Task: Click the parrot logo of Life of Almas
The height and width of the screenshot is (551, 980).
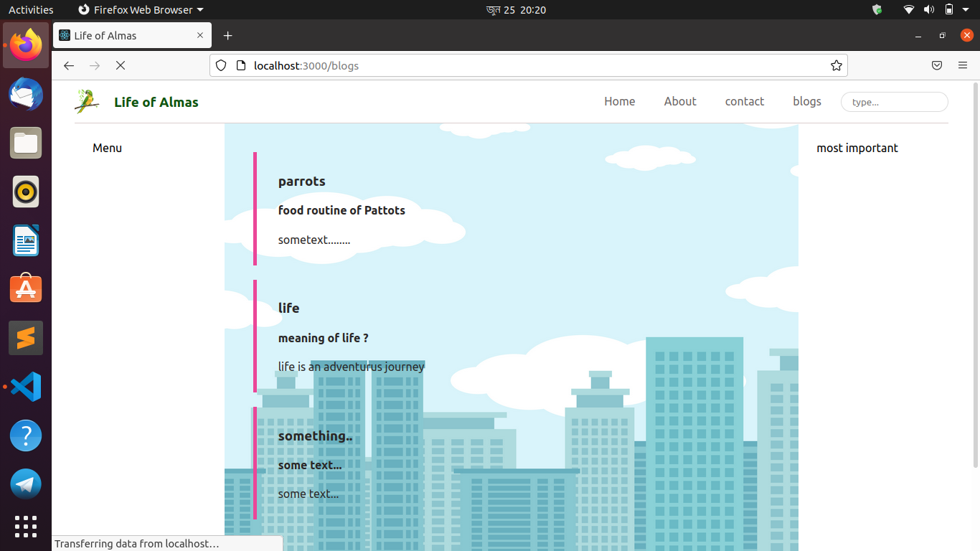Action: (x=87, y=101)
